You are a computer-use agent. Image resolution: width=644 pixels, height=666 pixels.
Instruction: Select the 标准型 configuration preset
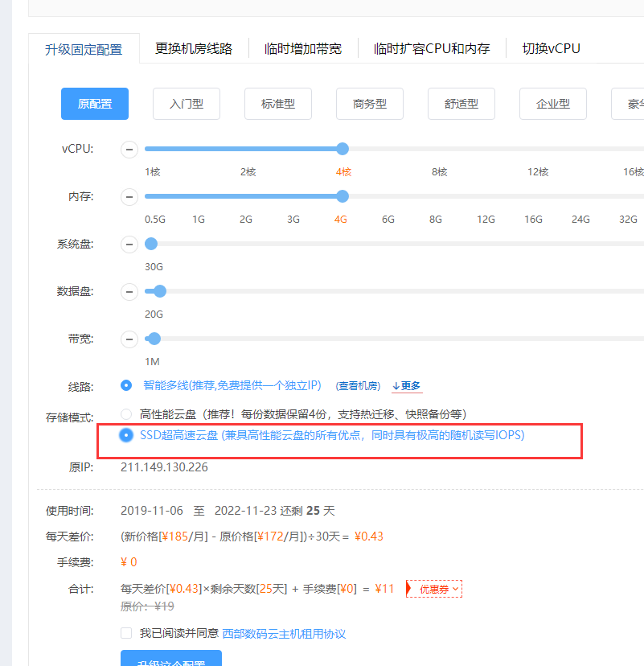coord(278,104)
